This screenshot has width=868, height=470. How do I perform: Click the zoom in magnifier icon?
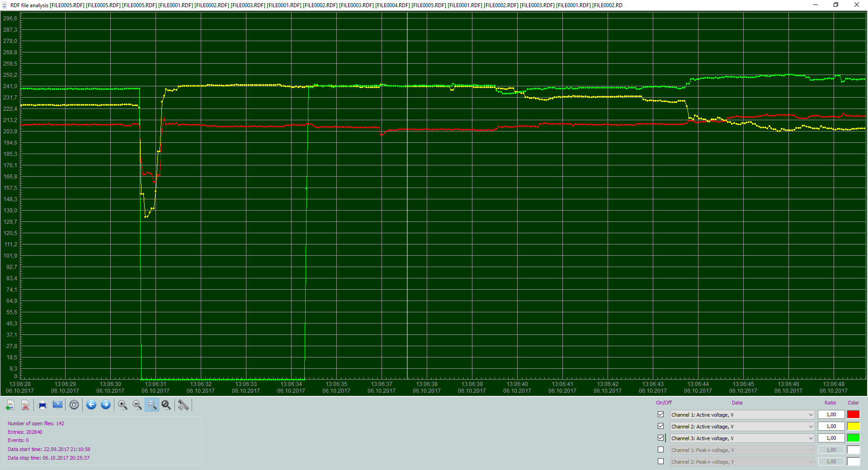pyautogui.click(x=123, y=405)
